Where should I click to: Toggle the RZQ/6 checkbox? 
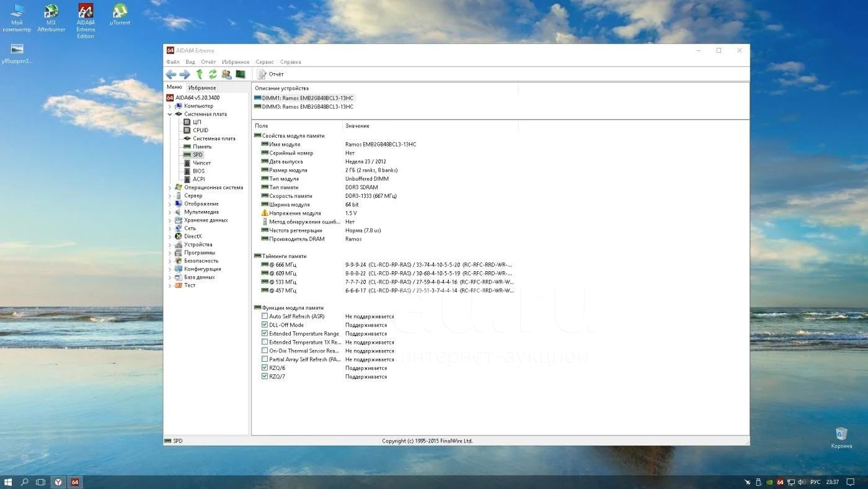(x=265, y=368)
